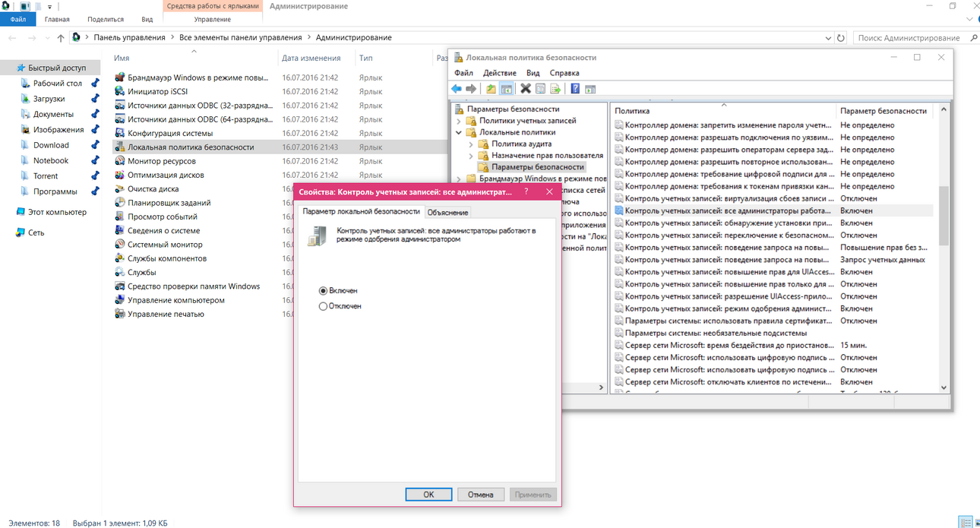Select the Services gear icon in file list
Viewport: 980px width, 528px height.
(x=120, y=272)
